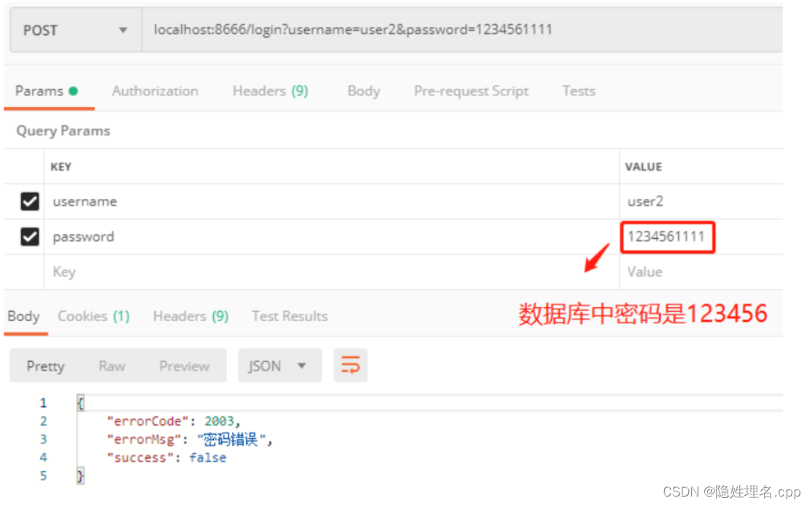Switch to the Params tab
The height and width of the screenshot is (506, 812).
47,91
